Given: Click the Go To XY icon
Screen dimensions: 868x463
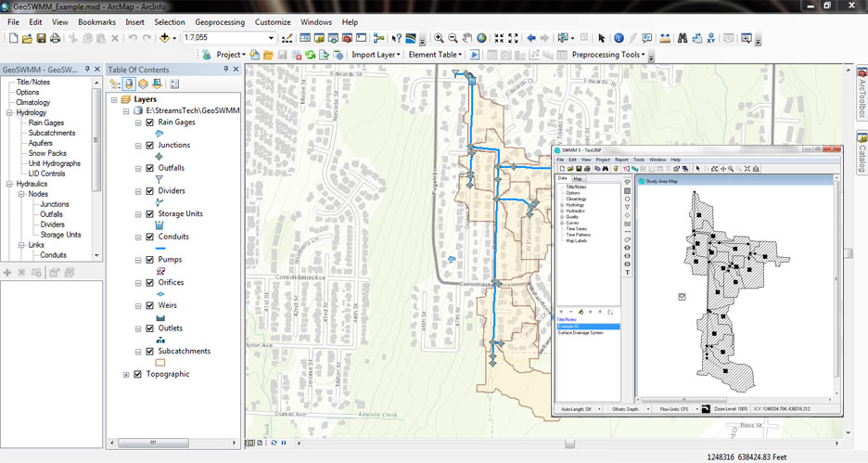Looking at the screenshot, I should coord(711,38).
